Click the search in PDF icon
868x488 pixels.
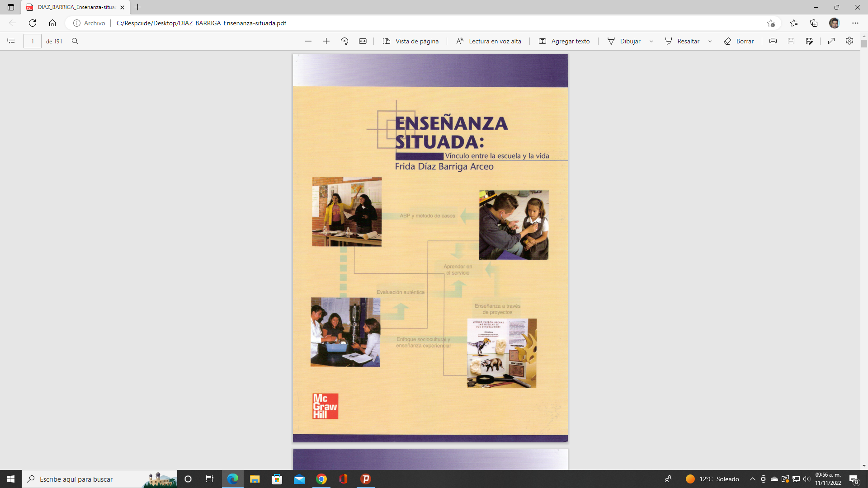pos(75,41)
